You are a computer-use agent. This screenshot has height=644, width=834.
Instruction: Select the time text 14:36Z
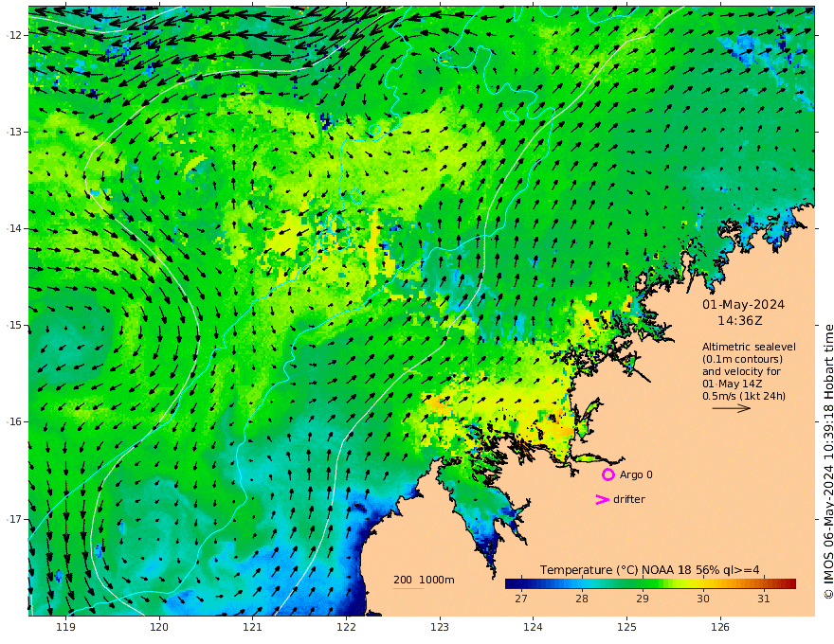coord(740,320)
